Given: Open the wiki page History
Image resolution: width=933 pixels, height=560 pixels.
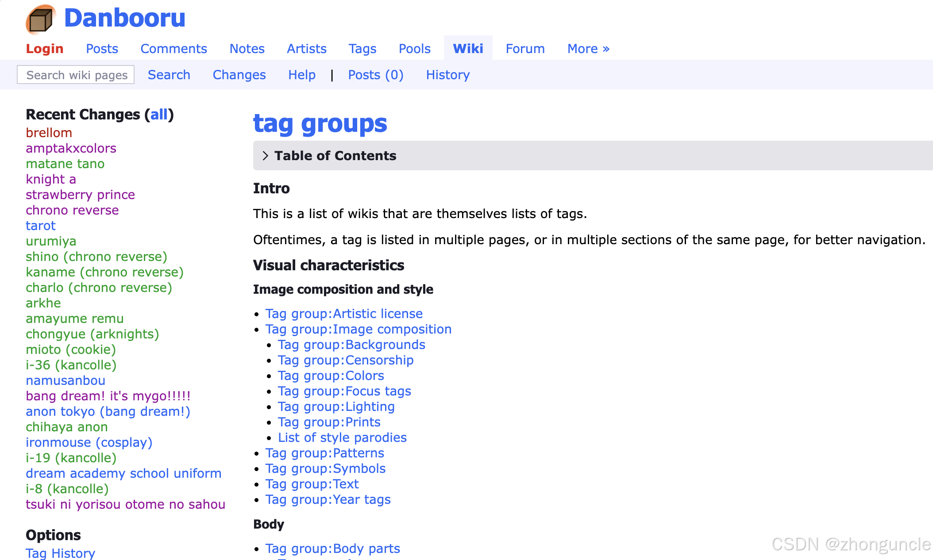Looking at the screenshot, I should pyautogui.click(x=448, y=75).
